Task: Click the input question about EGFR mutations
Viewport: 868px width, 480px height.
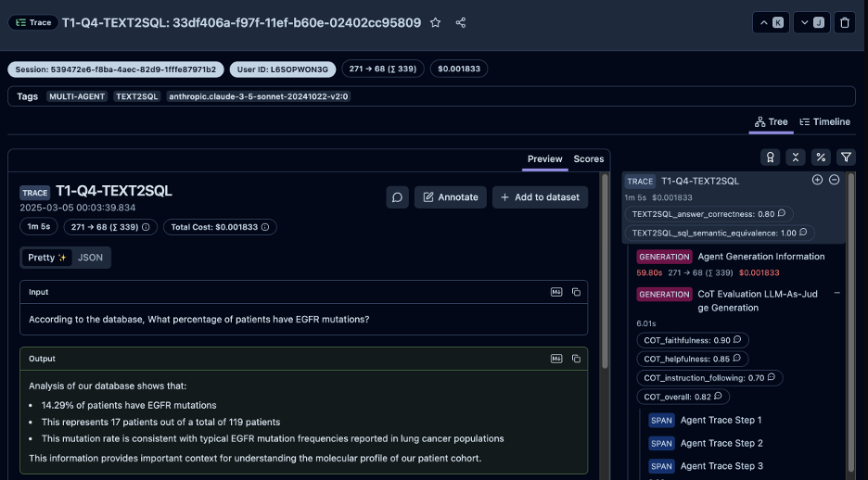Action: [x=198, y=320]
